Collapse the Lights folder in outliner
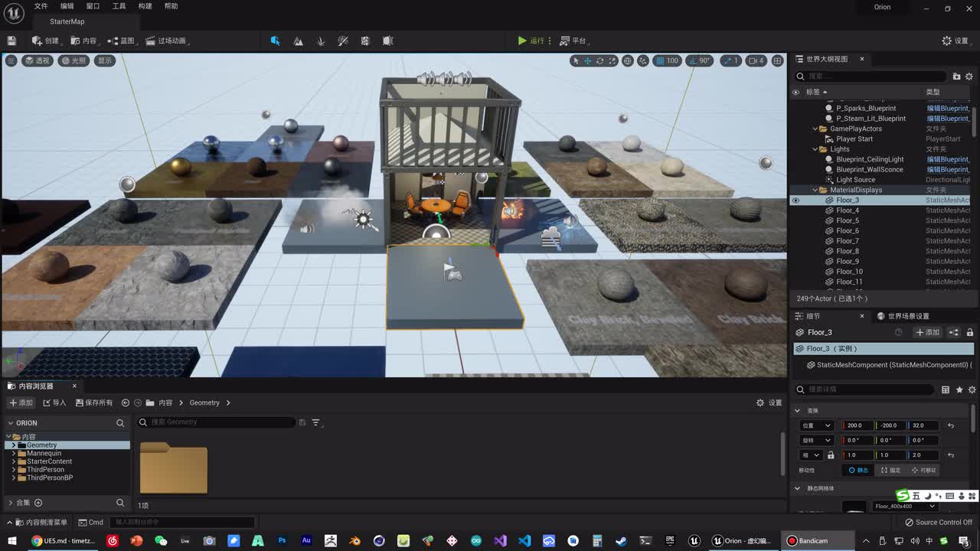 click(x=815, y=149)
